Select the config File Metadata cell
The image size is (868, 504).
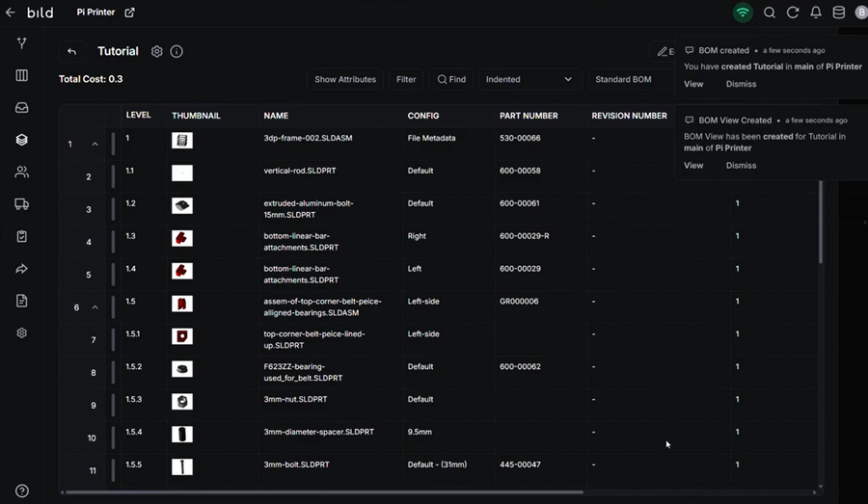click(x=431, y=138)
